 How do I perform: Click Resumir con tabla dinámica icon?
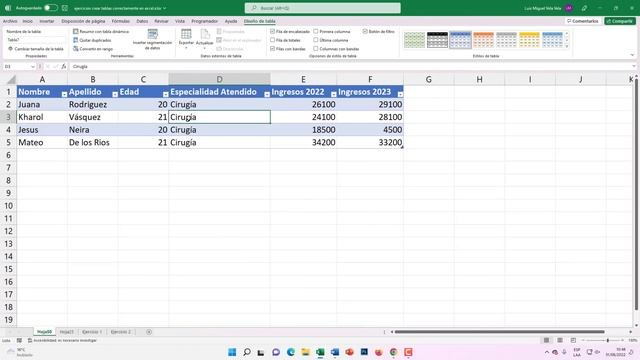coord(76,31)
